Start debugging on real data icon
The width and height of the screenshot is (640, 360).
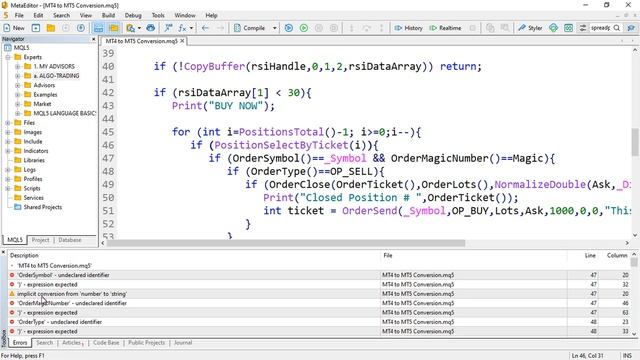304,28
